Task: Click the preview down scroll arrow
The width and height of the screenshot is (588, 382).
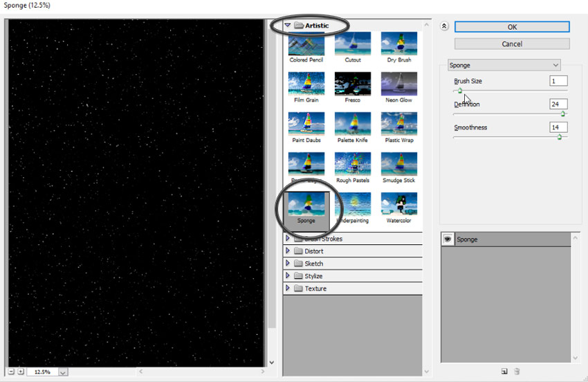Action: (272, 363)
